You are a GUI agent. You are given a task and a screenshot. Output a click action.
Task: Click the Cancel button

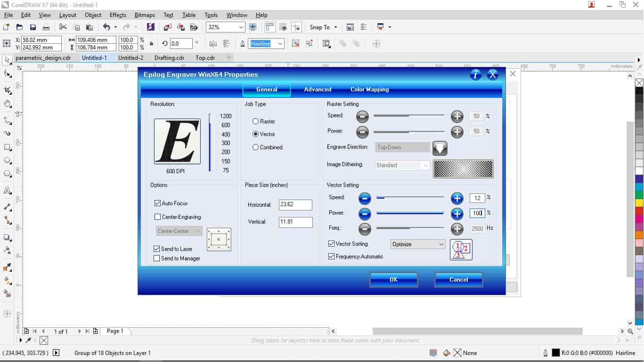click(458, 280)
